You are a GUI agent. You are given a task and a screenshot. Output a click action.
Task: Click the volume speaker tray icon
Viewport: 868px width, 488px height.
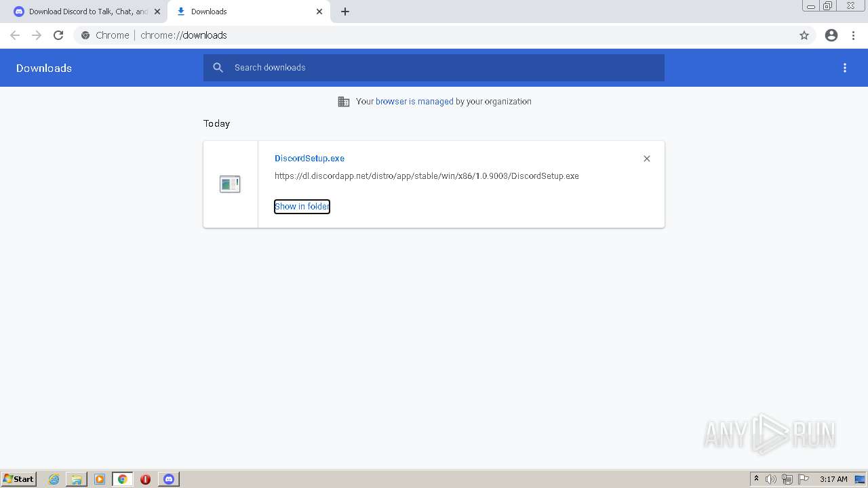pyautogui.click(x=771, y=479)
